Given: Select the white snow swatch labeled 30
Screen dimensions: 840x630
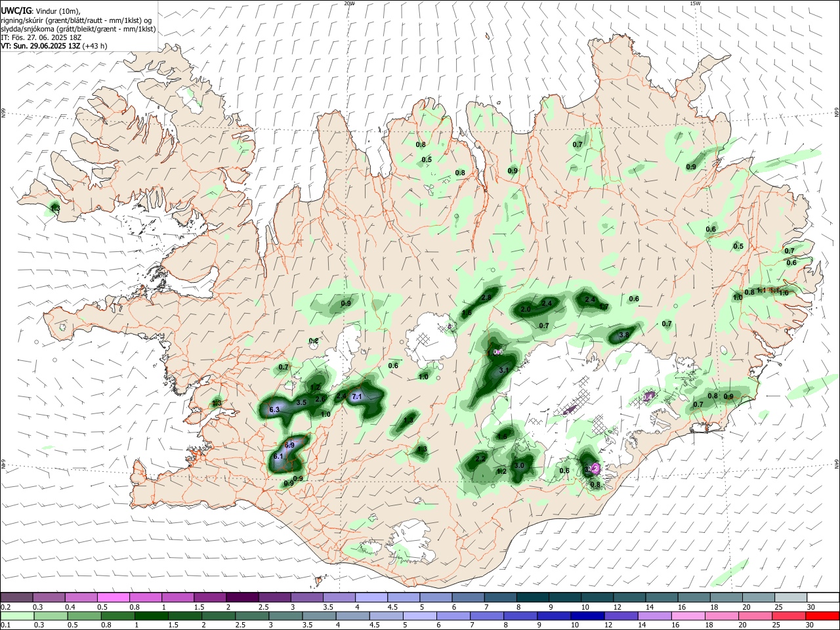Looking at the screenshot, I should tap(823, 597).
